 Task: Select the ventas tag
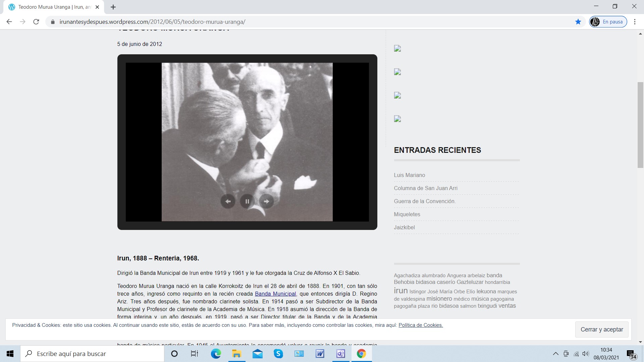[x=507, y=306]
